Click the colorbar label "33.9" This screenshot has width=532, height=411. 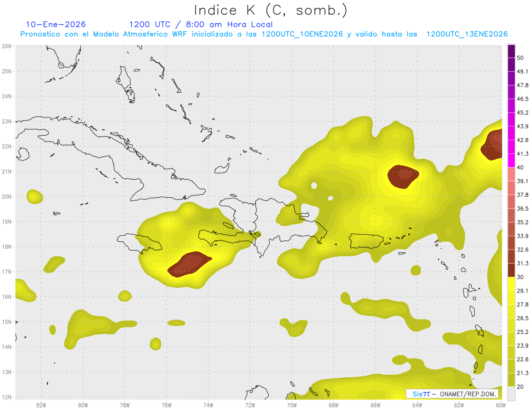522,236
